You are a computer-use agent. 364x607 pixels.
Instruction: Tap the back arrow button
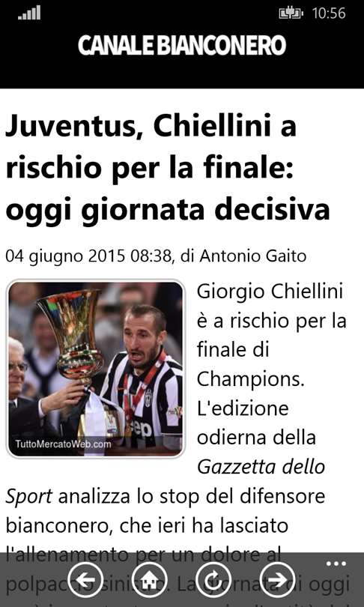85,580
